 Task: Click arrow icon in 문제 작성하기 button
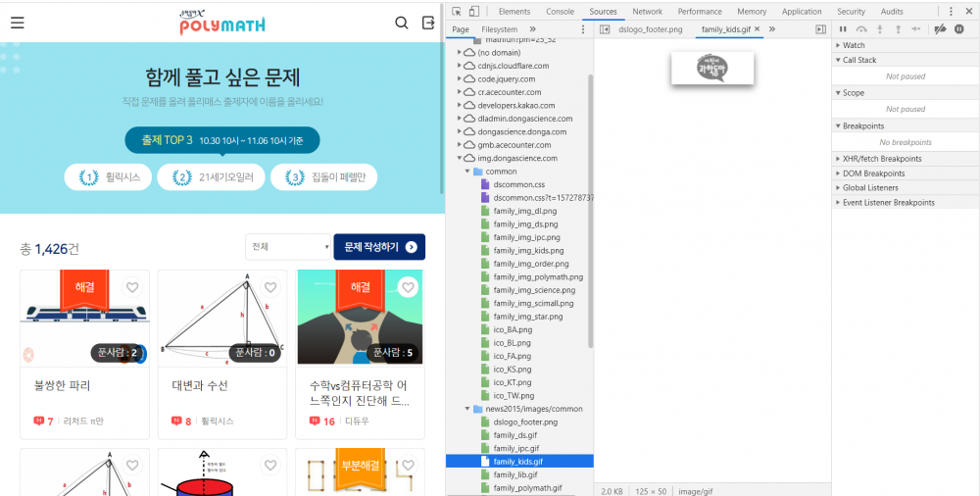[412, 247]
